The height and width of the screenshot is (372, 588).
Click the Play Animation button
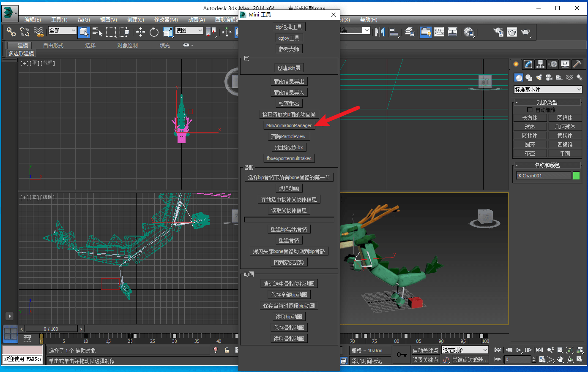click(519, 350)
